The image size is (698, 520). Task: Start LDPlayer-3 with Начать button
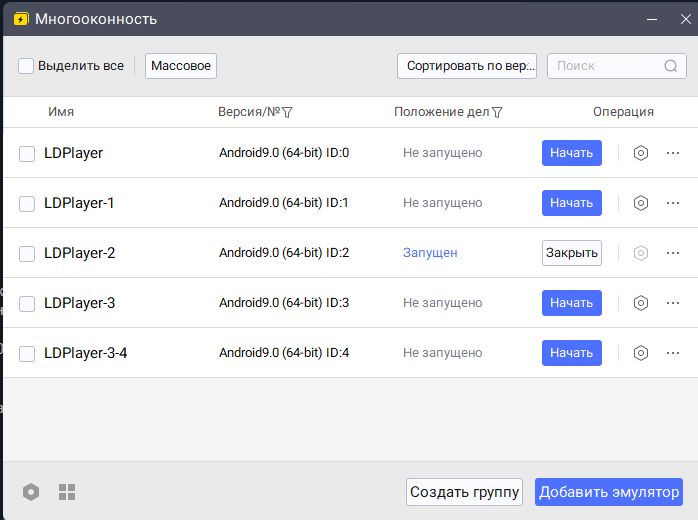572,303
